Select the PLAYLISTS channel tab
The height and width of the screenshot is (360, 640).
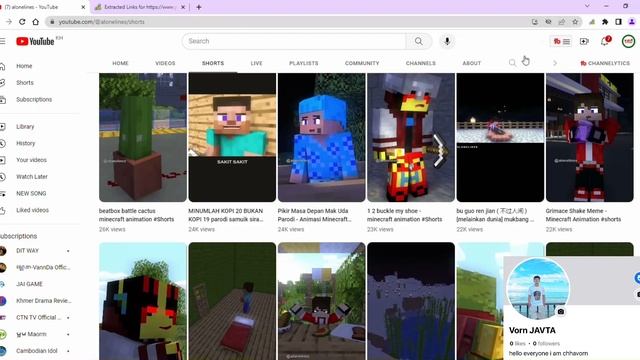pos(304,63)
